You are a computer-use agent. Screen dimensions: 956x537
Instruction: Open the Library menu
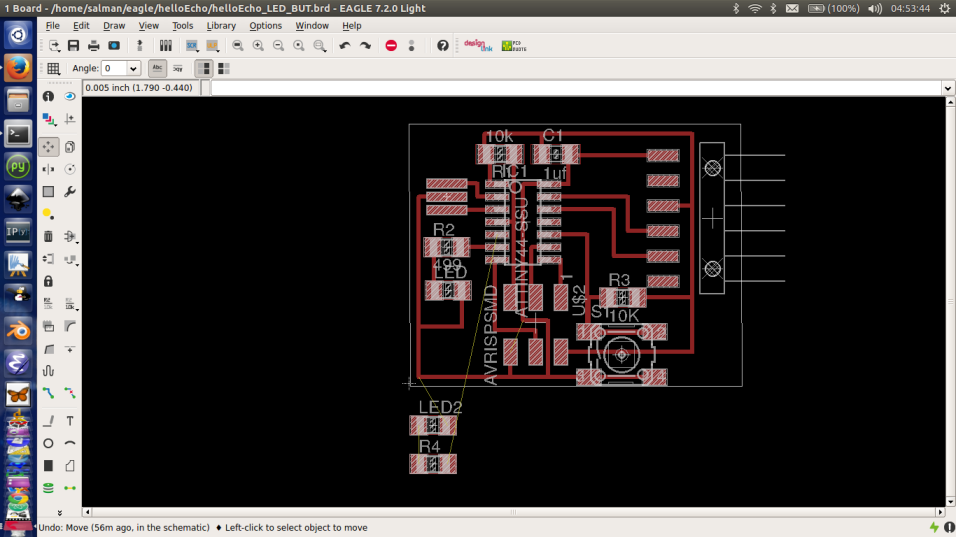(221, 25)
